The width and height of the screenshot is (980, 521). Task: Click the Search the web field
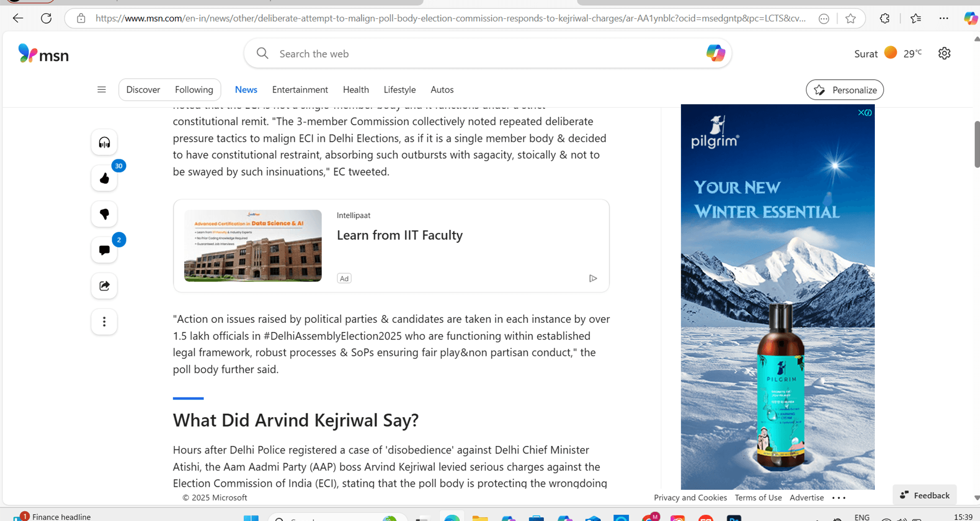tap(480, 54)
